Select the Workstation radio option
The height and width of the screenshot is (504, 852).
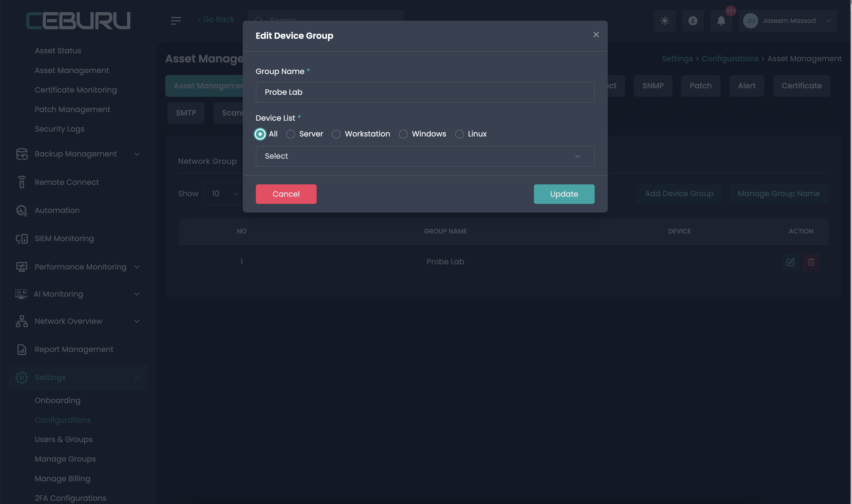(x=336, y=134)
